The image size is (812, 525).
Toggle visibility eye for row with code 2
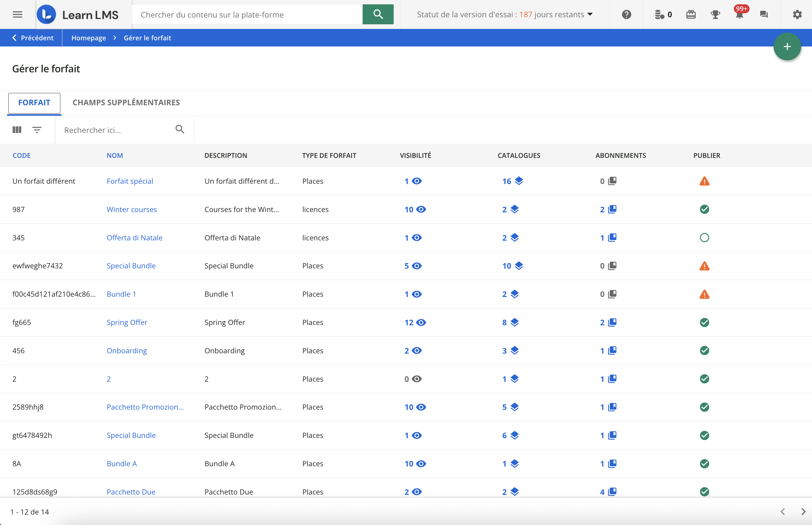point(416,379)
